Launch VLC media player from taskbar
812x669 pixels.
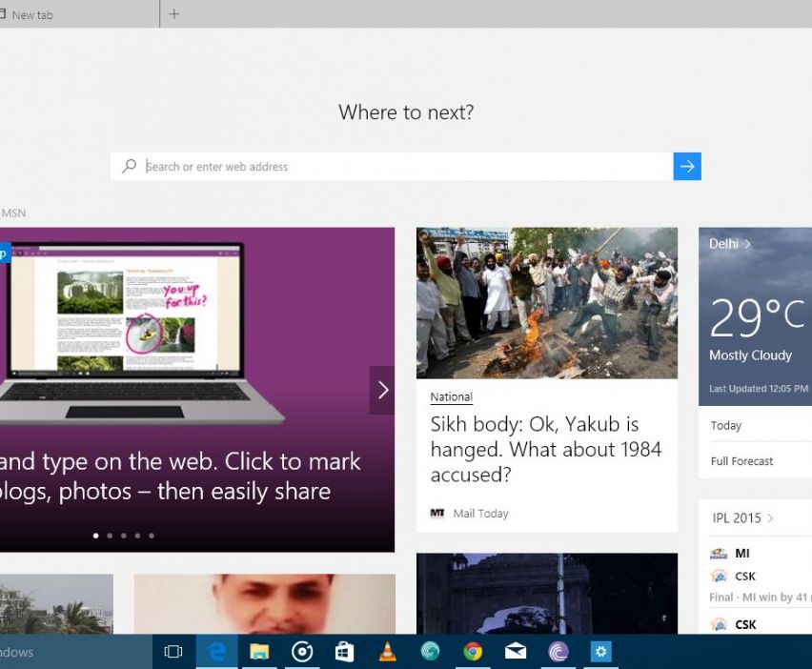(387, 652)
